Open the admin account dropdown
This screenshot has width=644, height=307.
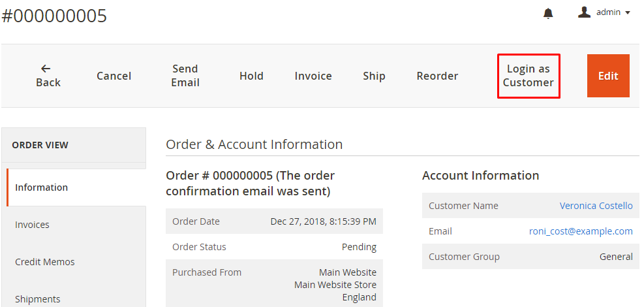pyautogui.click(x=613, y=12)
